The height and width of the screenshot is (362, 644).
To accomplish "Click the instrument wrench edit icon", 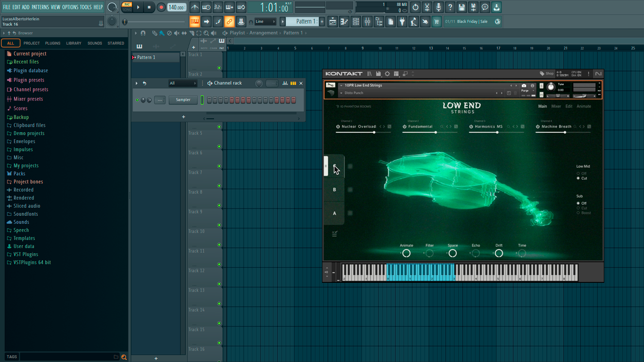I will [x=330, y=85].
